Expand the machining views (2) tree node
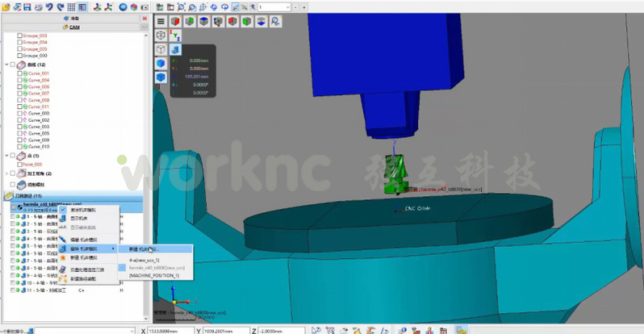The height and width of the screenshot is (334, 644). click(7, 173)
